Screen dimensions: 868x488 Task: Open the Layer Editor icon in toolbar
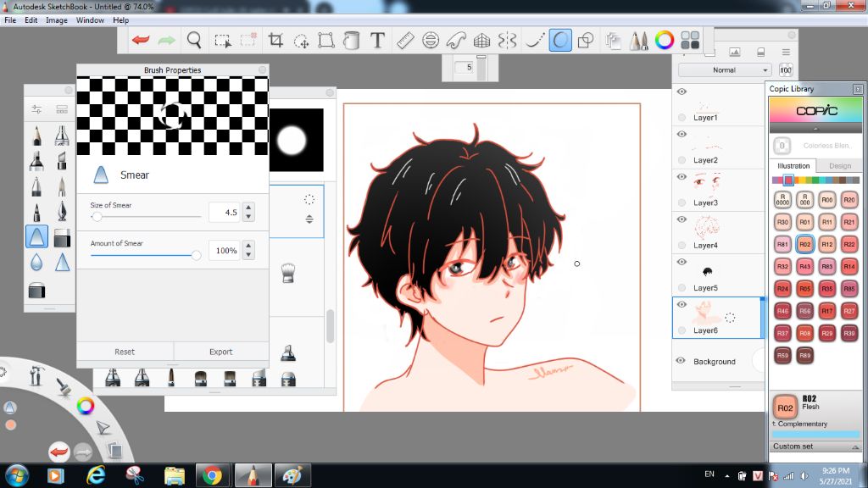[613, 40]
